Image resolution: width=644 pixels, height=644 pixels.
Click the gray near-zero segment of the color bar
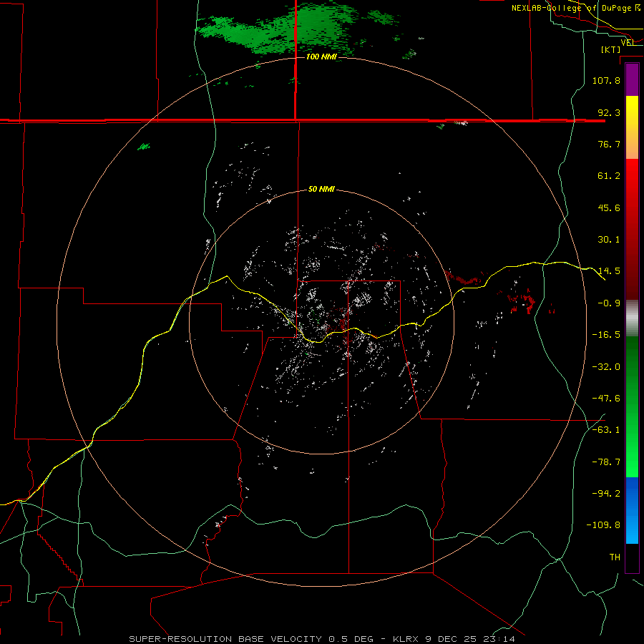tap(632, 318)
